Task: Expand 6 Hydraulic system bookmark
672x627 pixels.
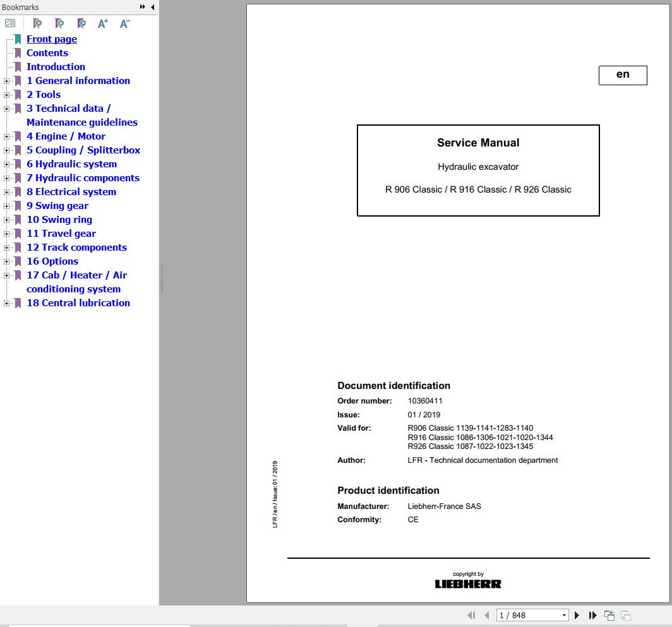Action: pos(6,164)
